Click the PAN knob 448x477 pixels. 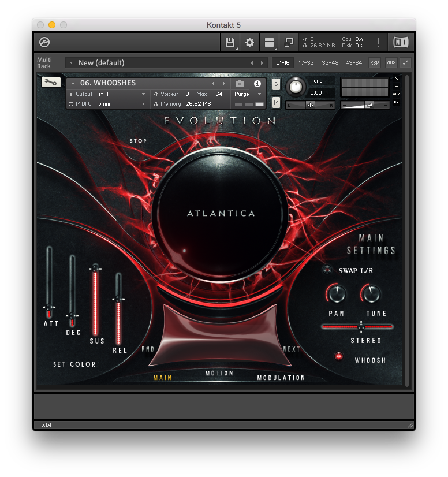coord(337,293)
